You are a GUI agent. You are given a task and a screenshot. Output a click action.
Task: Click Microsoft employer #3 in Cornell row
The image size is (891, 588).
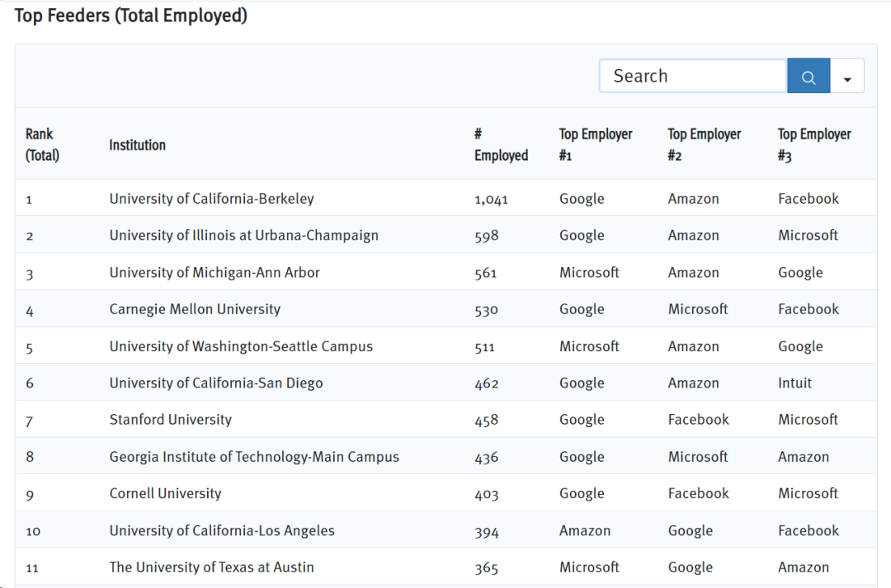tap(808, 493)
